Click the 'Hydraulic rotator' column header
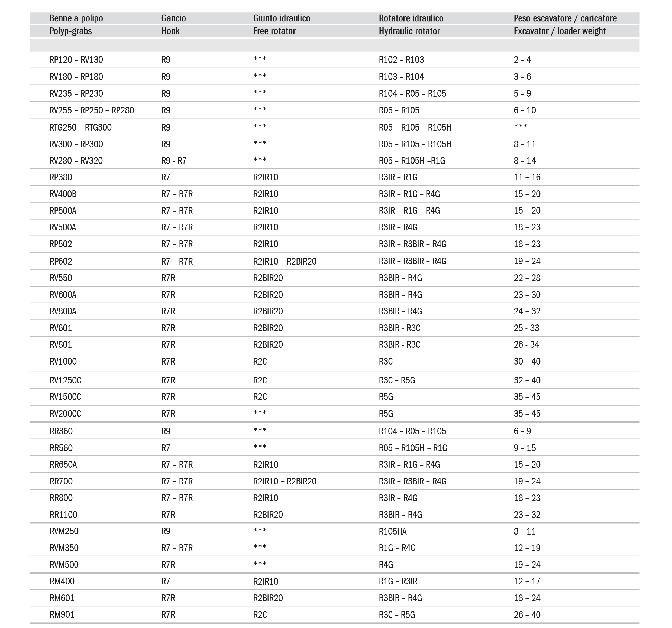672x628 pixels. tap(409, 31)
